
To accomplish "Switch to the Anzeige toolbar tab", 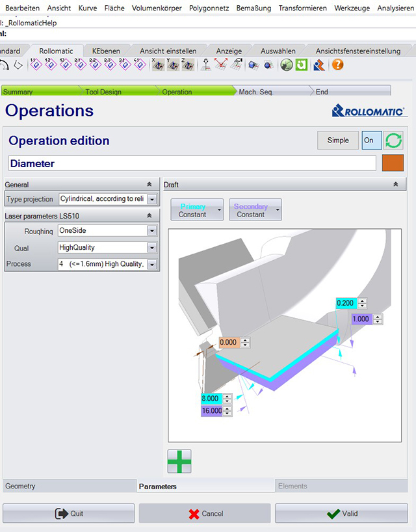I will [229, 51].
